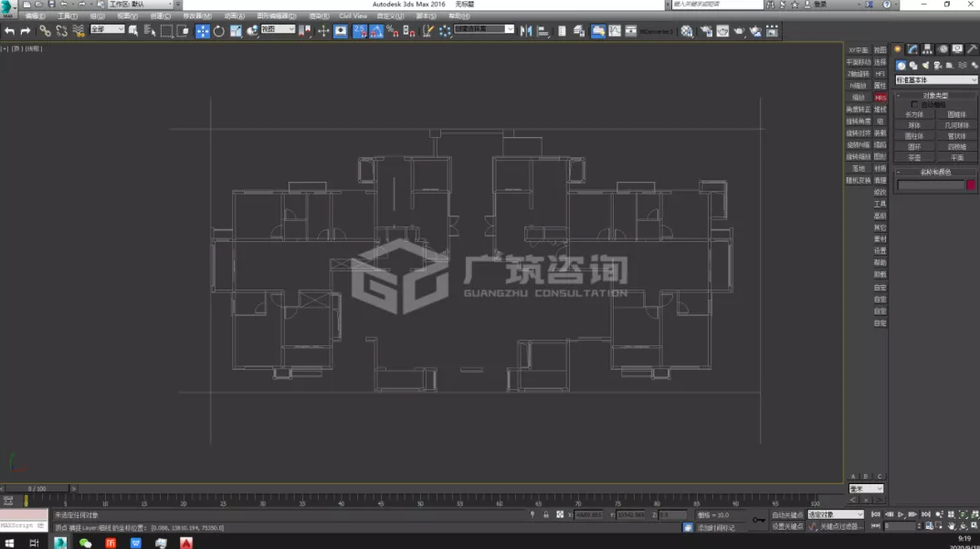Activate the Select and Move tool

(203, 31)
